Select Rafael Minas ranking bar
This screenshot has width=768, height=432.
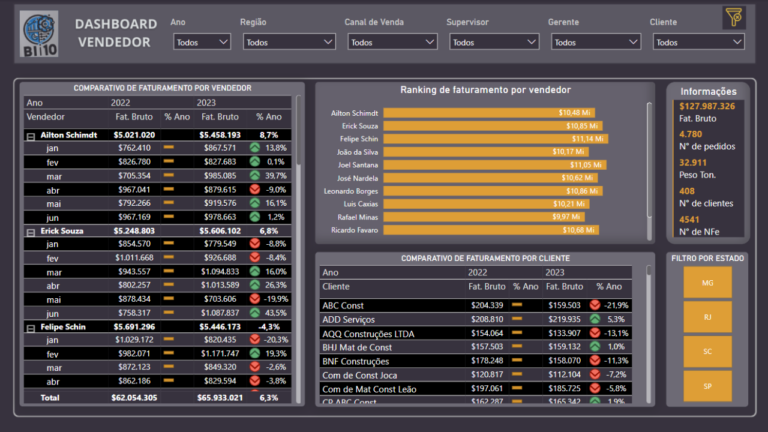[x=484, y=217]
